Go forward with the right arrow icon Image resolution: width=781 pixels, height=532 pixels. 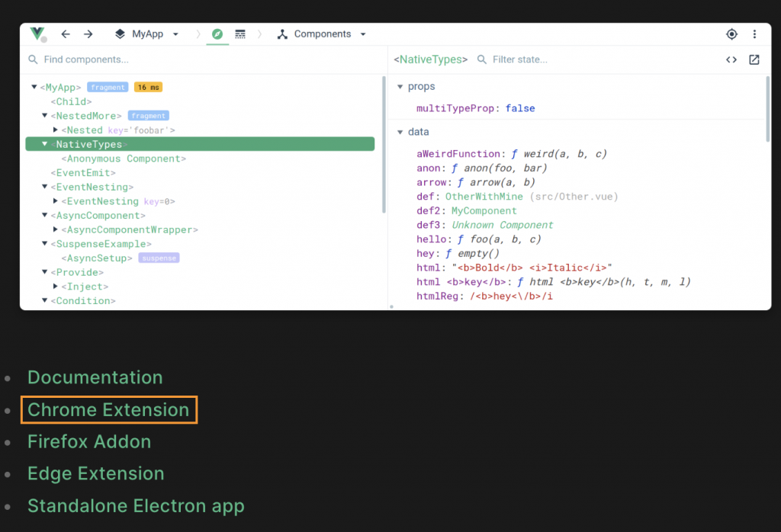pos(88,34)
